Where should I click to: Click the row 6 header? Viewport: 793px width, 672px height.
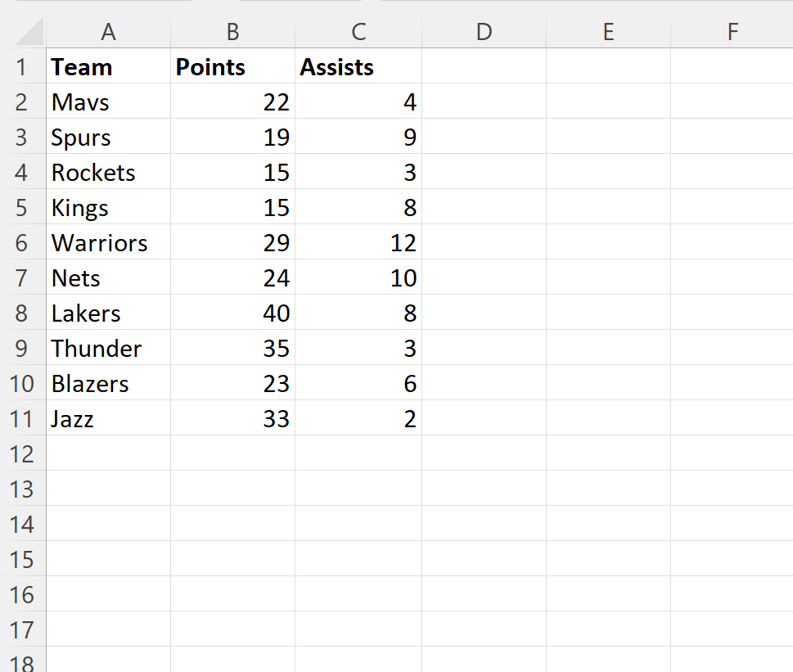(22, 243)
